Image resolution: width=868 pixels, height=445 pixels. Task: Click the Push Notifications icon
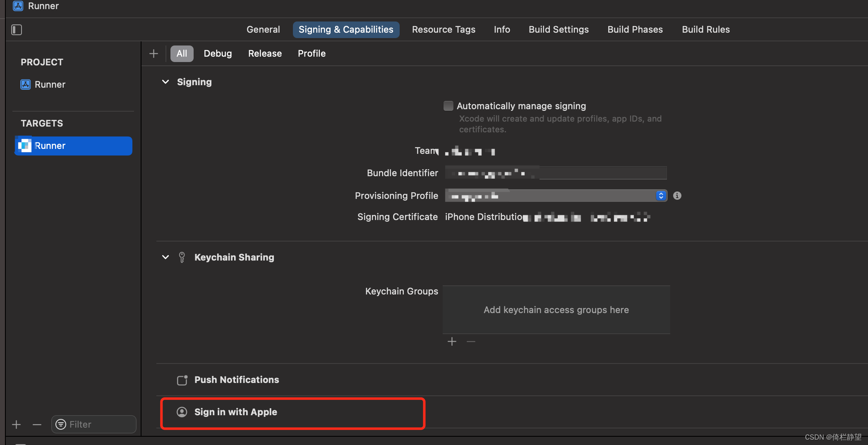182,380
